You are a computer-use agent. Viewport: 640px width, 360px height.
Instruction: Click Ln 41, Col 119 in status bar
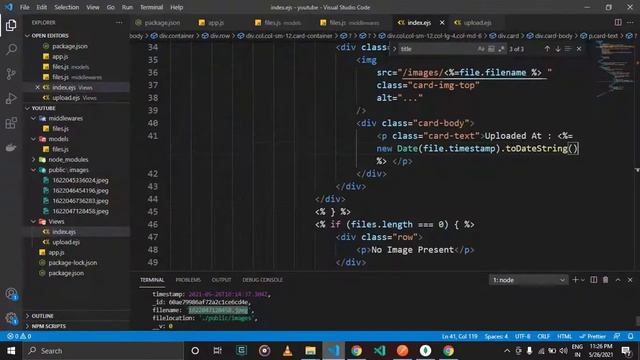pyautogui.click(x=460, y=336)
